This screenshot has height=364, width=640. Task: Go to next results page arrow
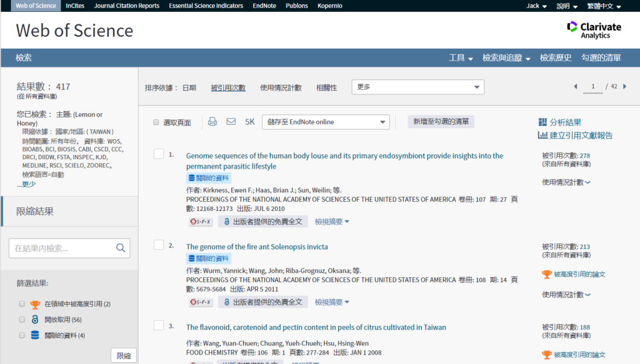(x=624, y=87)
